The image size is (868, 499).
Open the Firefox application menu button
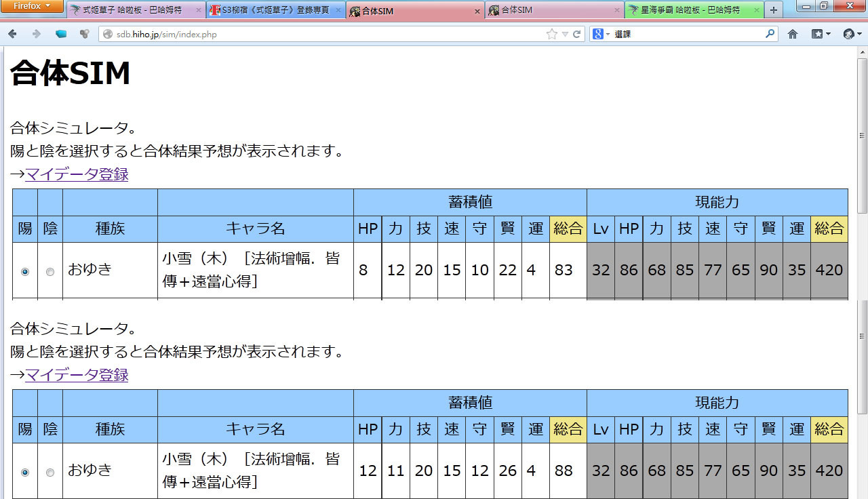pyautogui.click(x=32, y=6)
